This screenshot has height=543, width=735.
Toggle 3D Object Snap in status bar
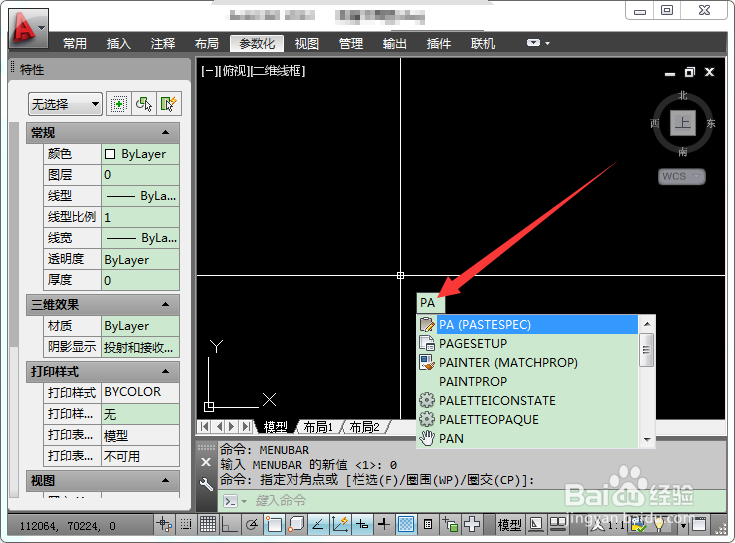(296, 524)
